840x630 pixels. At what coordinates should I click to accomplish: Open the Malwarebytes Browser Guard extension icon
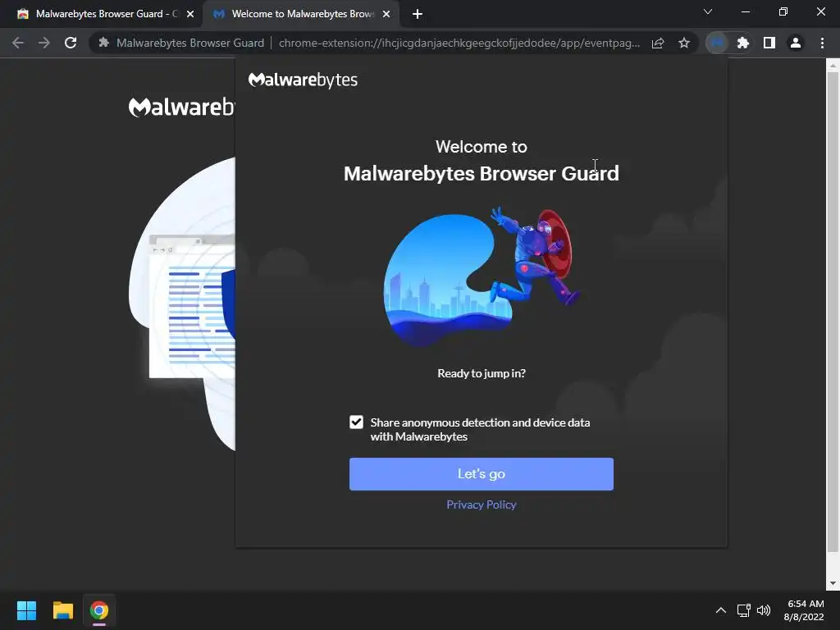tap(717, 43)
